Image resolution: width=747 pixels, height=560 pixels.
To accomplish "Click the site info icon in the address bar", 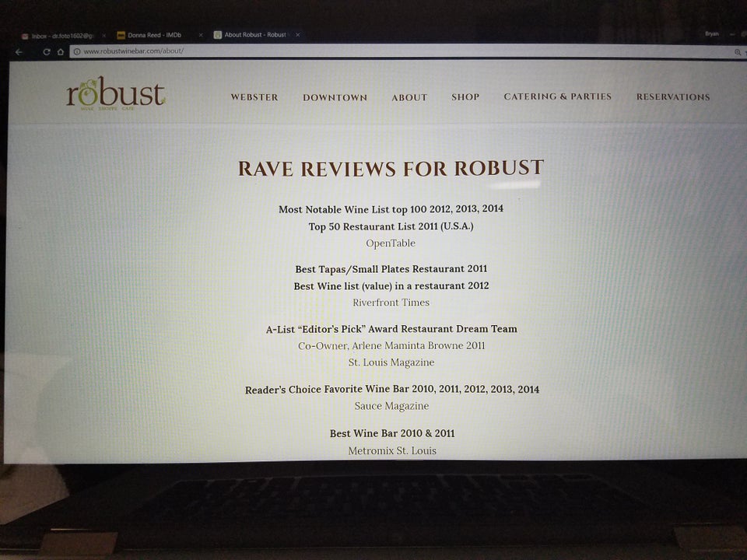I will [x=77, y=52].
